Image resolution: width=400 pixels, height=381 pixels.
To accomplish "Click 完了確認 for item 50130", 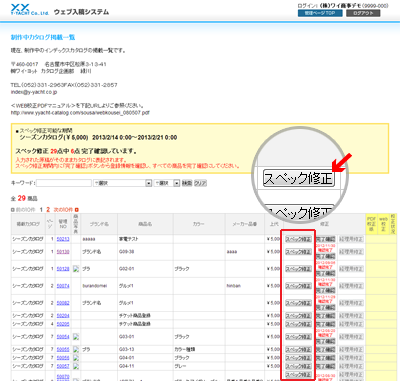I will [x=325, y=256].
